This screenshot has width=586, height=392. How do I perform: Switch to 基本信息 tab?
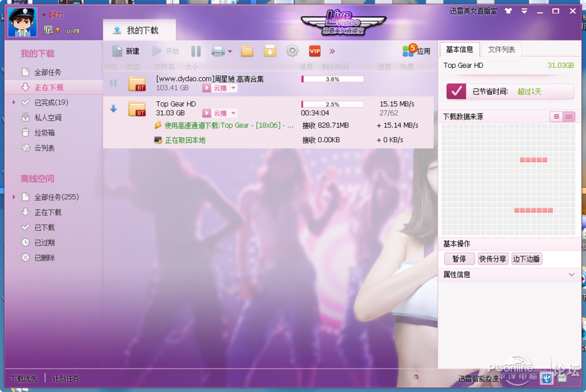(459, 49)
